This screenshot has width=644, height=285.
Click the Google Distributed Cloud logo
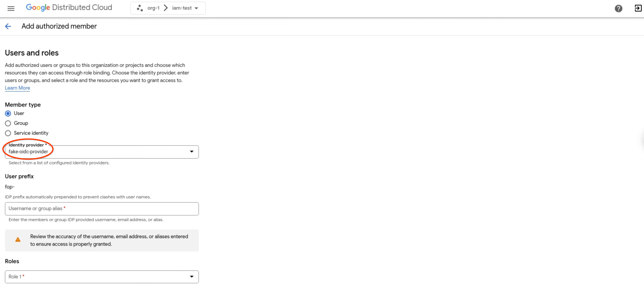tap(69, 8)
